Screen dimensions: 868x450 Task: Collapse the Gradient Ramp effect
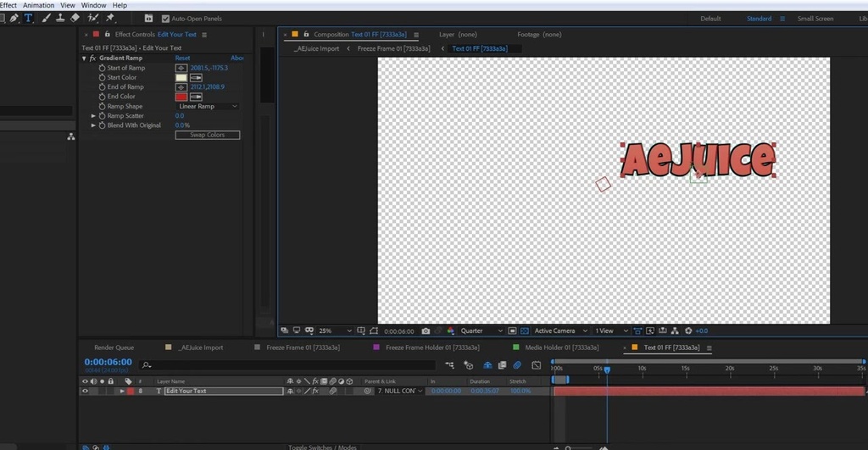point(84,58)
